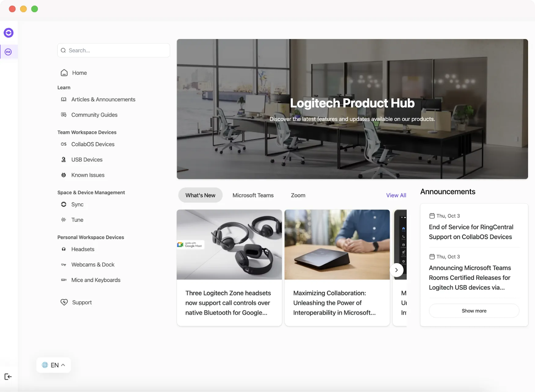Open Webcams & Dock label
535x392 pixels.
tap(93, 265)
